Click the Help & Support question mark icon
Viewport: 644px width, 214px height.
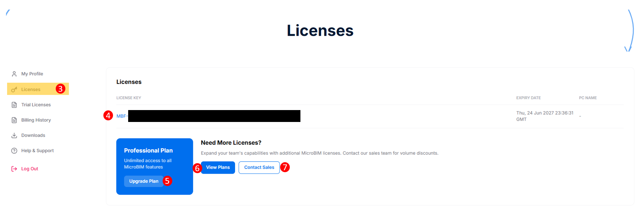(14, 151)
